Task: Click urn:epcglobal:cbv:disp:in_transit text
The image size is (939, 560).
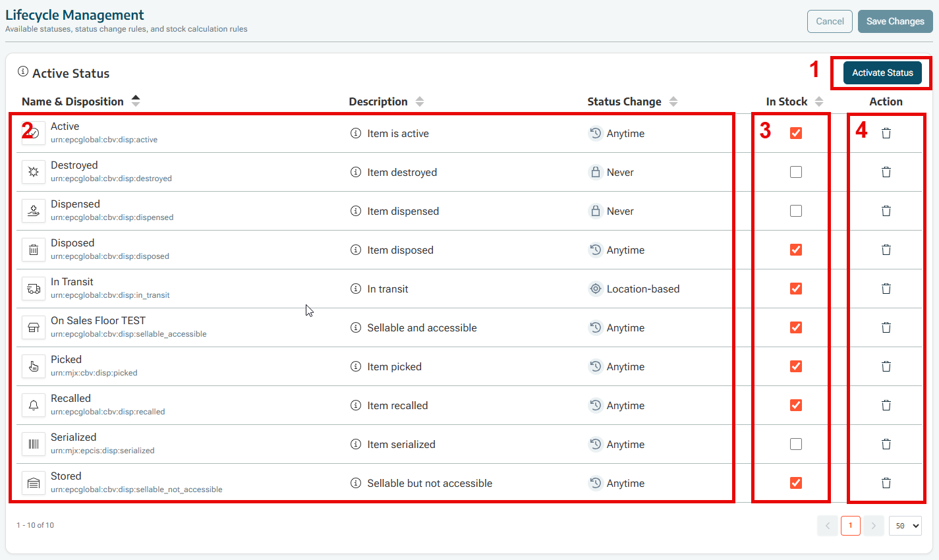Action: [110, 295]
